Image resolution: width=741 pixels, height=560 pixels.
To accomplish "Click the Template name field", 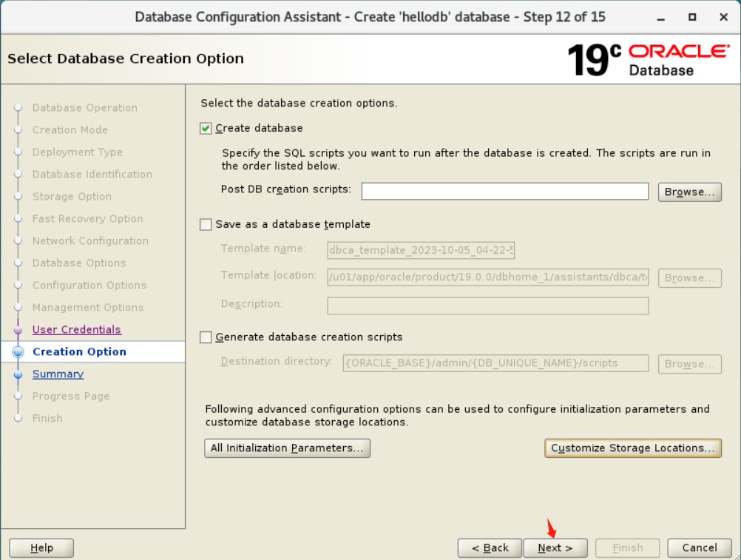I will coord(421,250).
